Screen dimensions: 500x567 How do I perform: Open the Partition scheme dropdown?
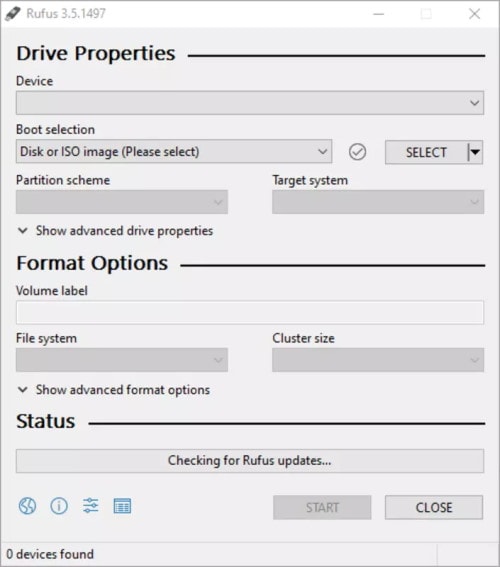[x=122, y=202]
